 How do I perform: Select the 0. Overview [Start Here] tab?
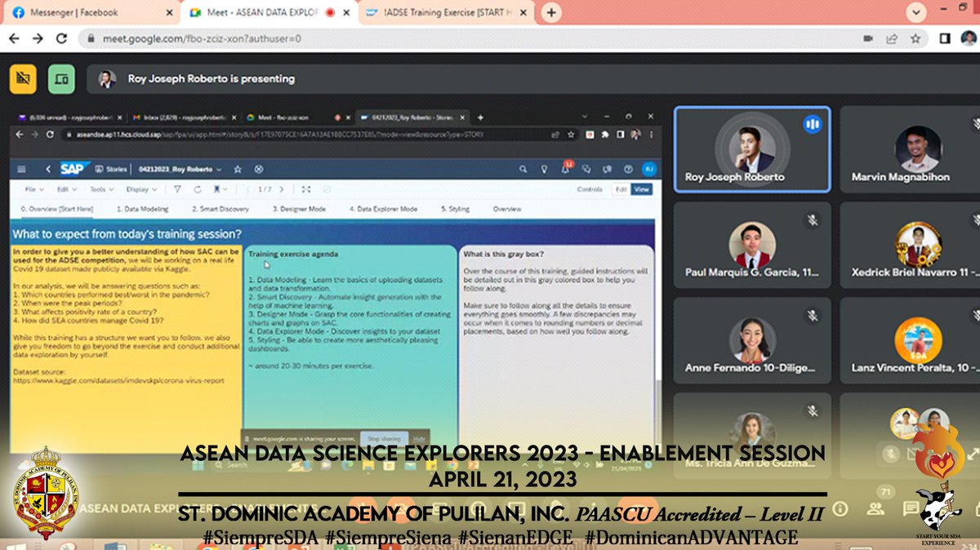click(x=57, y=210)
